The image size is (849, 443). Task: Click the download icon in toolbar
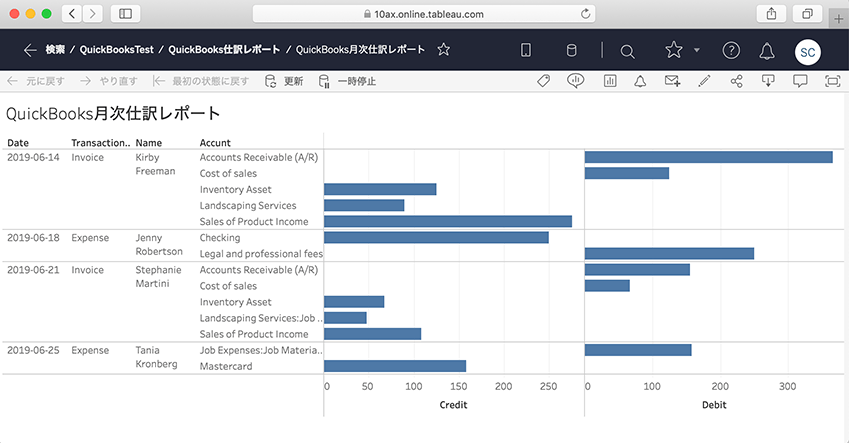coord(768,81)
